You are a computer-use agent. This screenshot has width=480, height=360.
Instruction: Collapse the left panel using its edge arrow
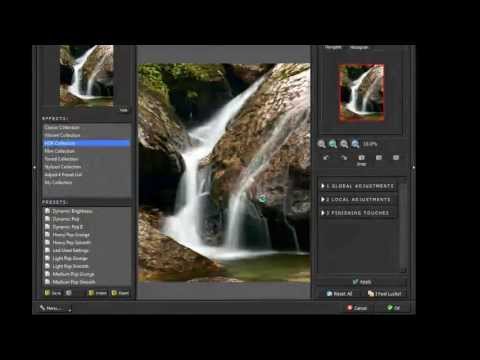[x=34, y=167]
